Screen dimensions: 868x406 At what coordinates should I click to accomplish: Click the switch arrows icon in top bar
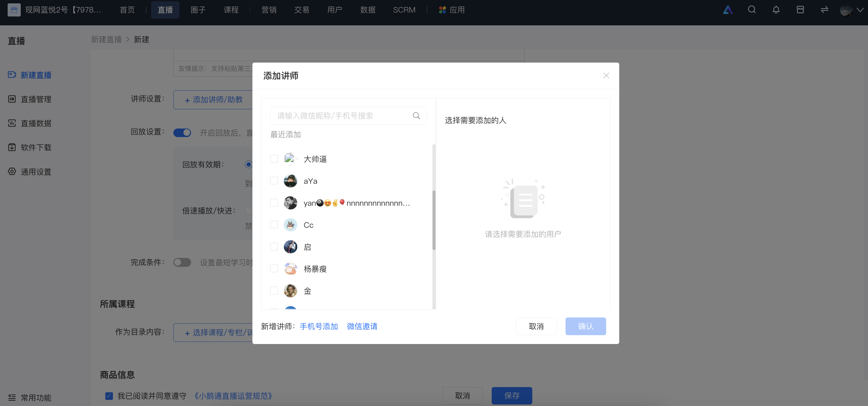(x=825, y=10)
